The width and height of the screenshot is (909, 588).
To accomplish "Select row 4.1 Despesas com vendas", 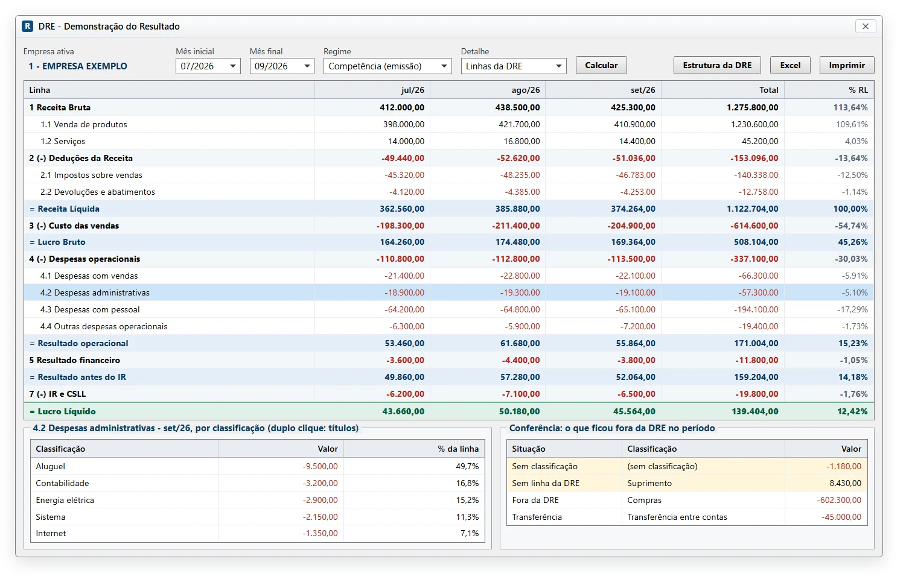I will click(449, 276).
